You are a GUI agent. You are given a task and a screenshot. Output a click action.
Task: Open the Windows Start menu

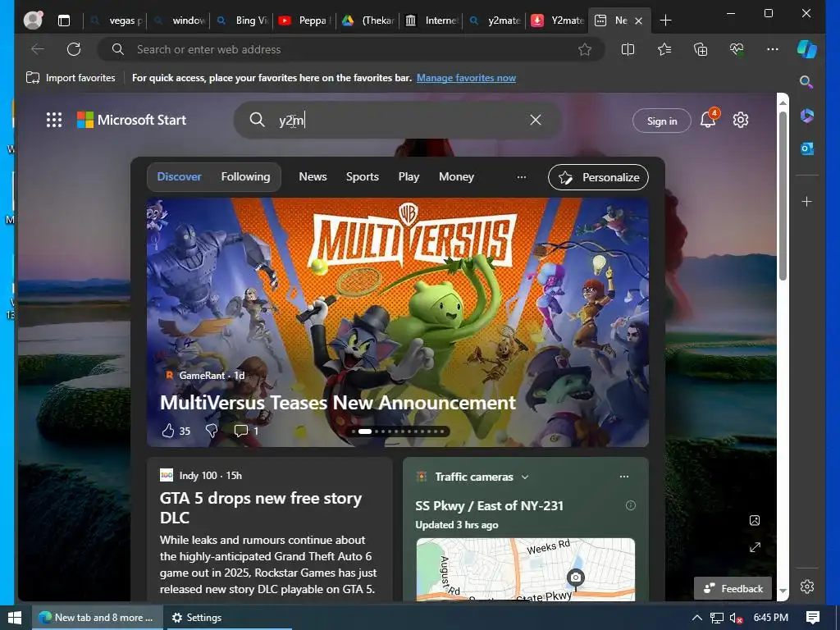(x=15, y=618)
